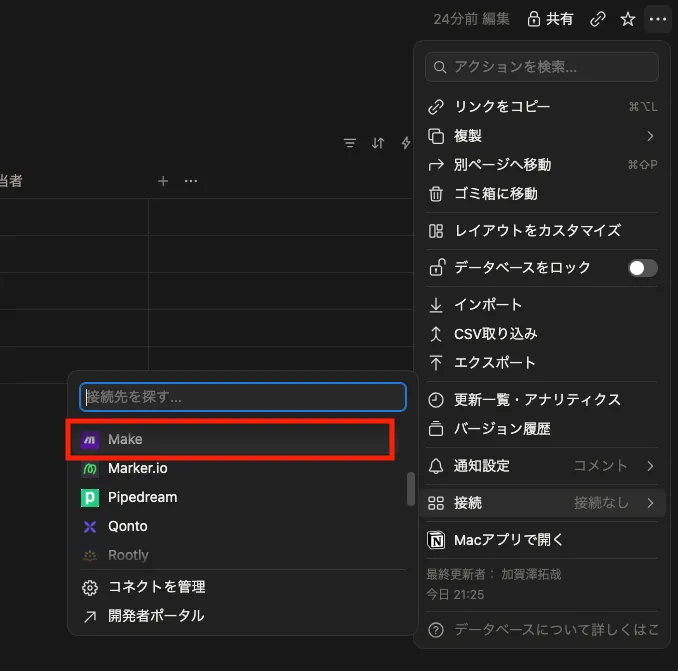Open 更新一覧・アナリティクス

click(542, 400)
